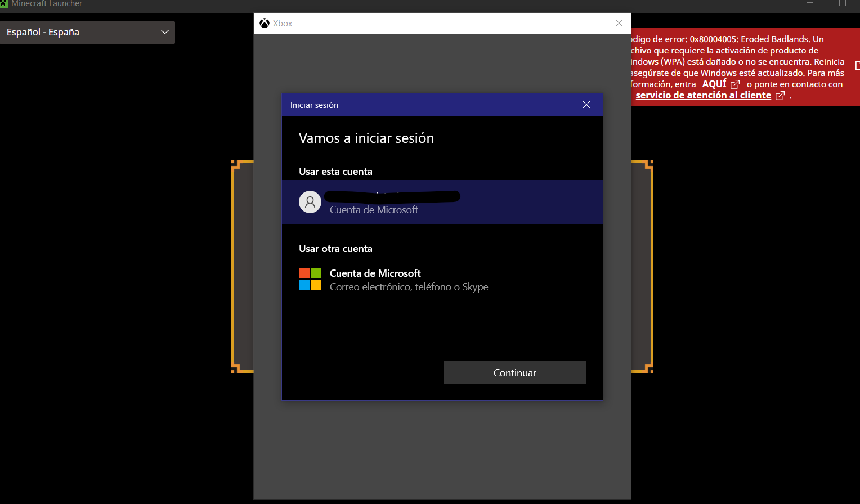Click the Usar esta cuenta label

point(335,172)
